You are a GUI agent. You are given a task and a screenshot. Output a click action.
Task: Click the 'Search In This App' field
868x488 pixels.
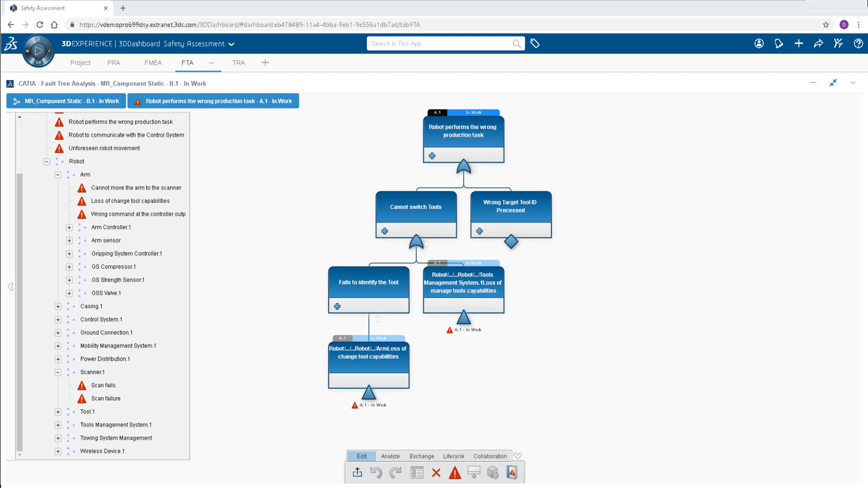coord(439,43)
